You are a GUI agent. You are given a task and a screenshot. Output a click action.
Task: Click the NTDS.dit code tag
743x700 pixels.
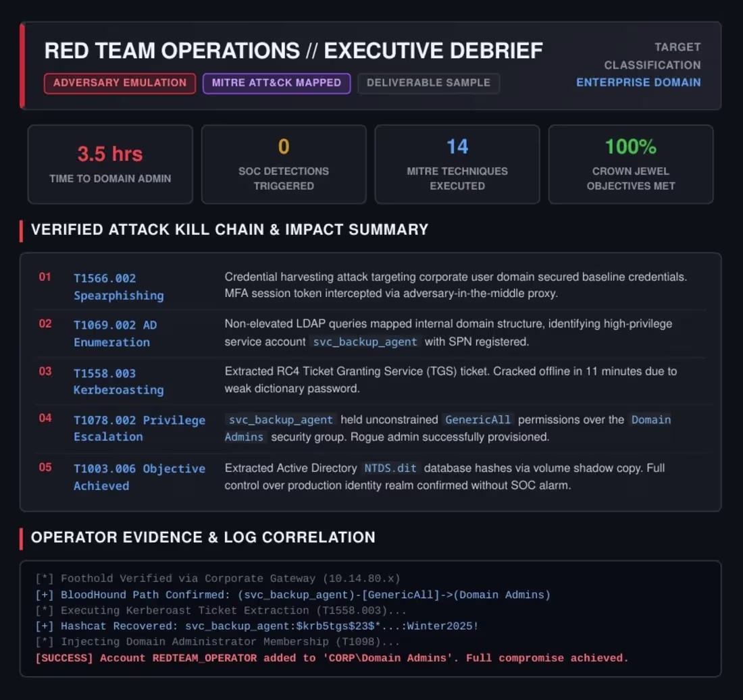390,468
